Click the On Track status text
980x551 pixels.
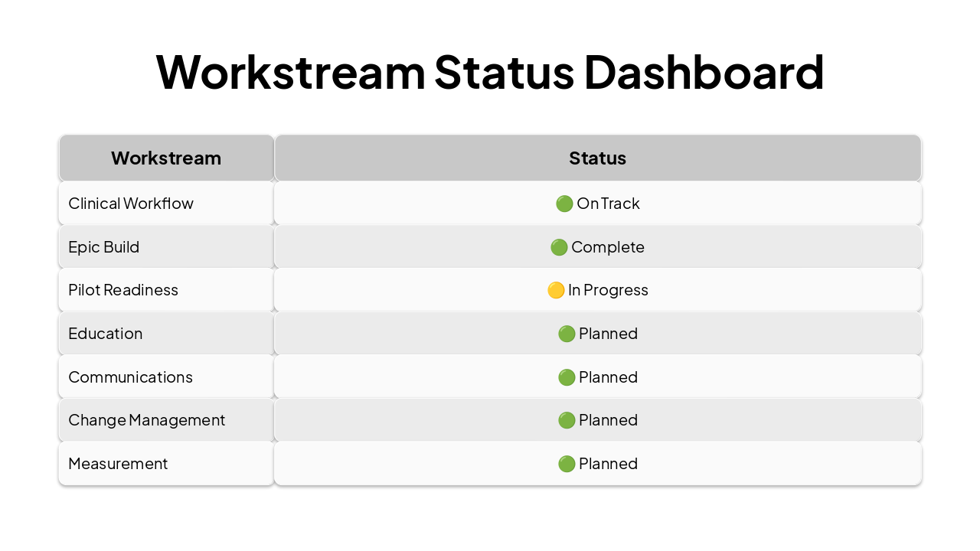point(608,204)
